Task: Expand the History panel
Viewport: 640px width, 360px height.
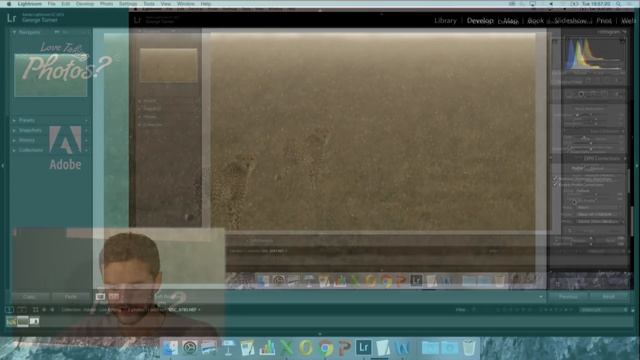Action: (14, 140)
